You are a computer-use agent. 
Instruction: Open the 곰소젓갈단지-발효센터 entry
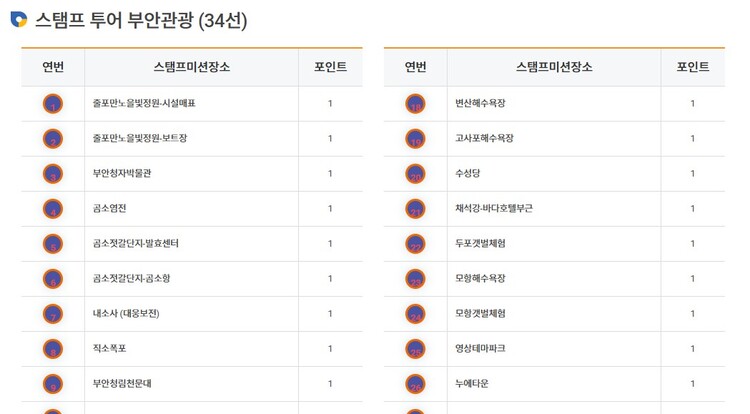point(135,244)
